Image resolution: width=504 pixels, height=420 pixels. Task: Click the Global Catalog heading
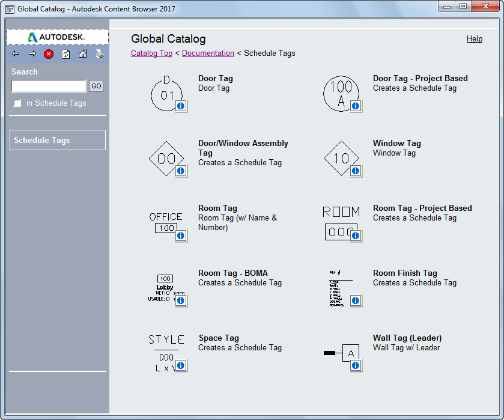168,38
